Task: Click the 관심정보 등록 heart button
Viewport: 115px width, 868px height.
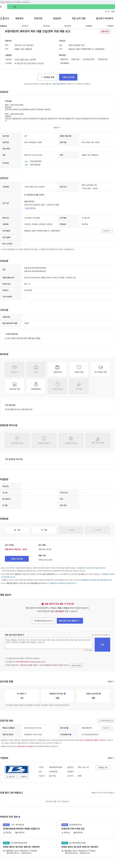Action: 47,77
